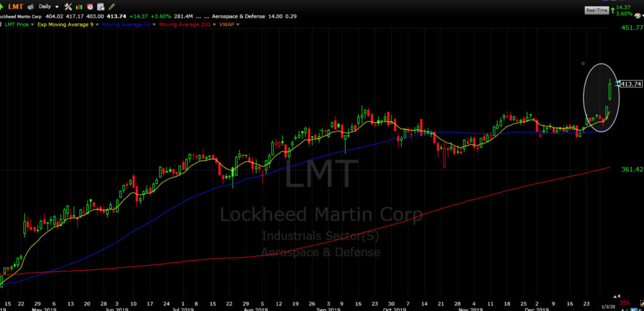Click the red 25% zoom value
The width and height of the screenshot is (644, 311).
click(x=625, y=302)
